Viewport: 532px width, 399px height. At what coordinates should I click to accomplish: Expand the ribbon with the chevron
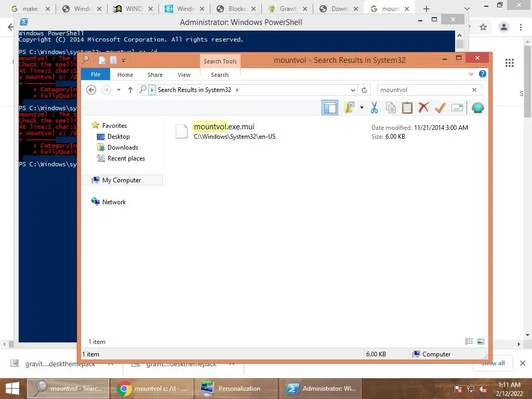click(x=471, y=74)
